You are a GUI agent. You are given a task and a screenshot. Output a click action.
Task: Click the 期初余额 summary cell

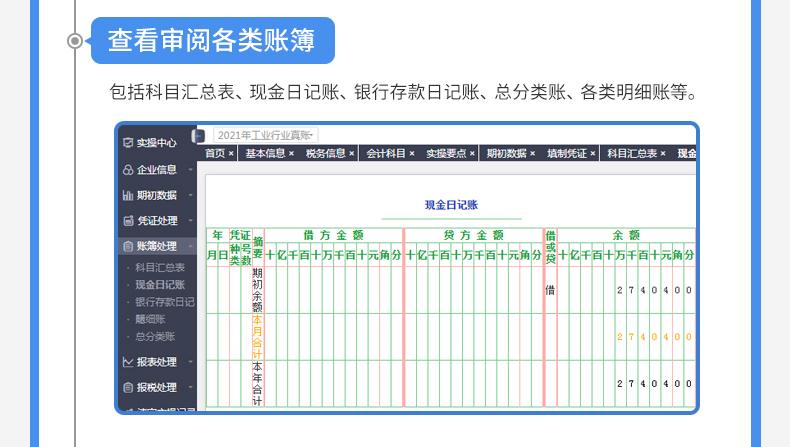point(257,290)
